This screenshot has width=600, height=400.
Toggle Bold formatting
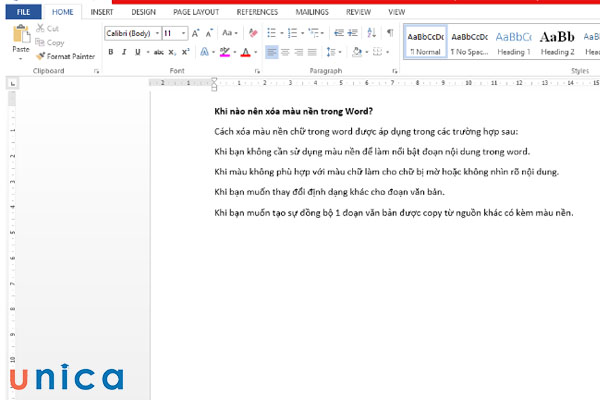111,51
